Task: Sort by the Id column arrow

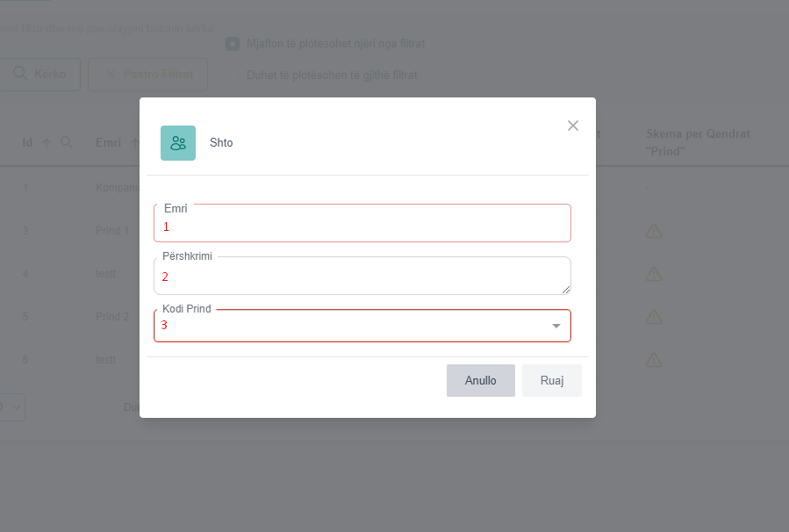Action: point(47,142)
